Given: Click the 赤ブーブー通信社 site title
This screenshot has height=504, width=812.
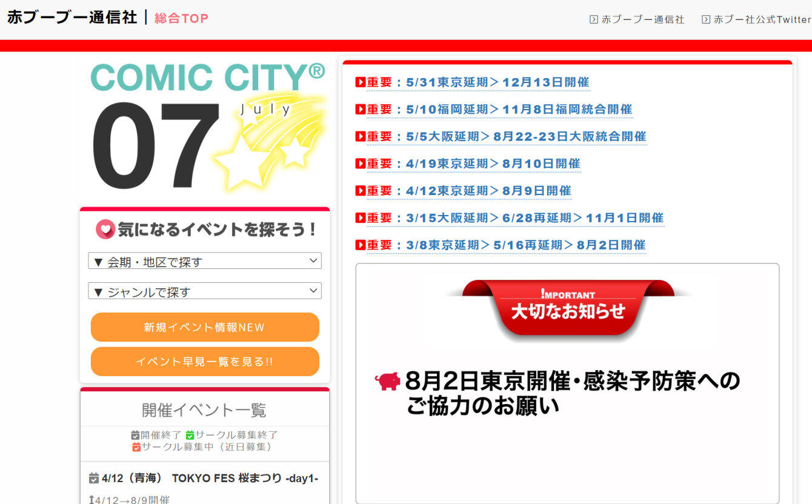Looking at the screenshot, I should point(71,18).
